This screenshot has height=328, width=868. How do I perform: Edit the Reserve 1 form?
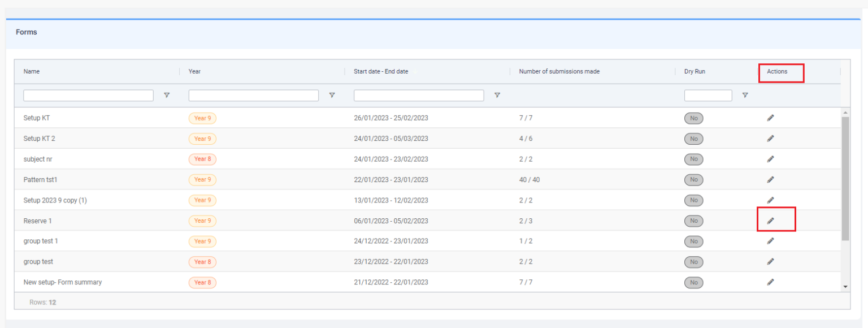(770, 221)
